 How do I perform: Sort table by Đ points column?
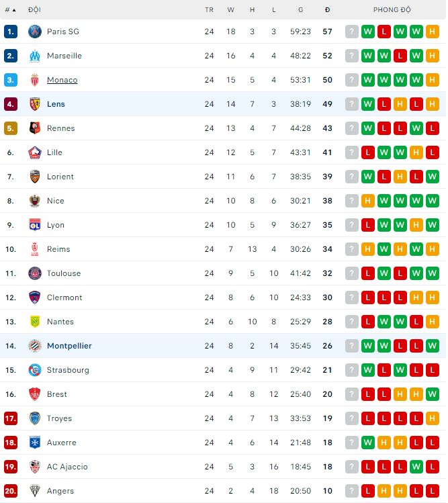point(327,10)
